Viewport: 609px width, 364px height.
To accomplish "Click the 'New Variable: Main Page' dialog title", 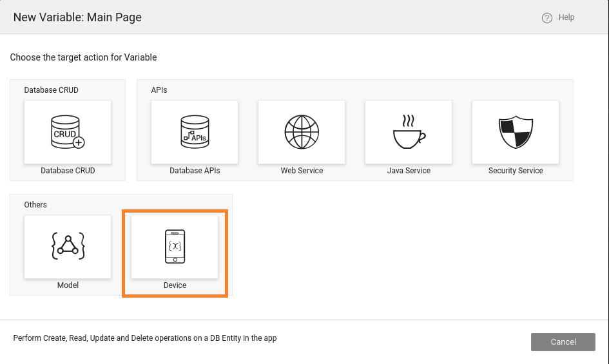I will pyautogui.click(x=77, y=17).
